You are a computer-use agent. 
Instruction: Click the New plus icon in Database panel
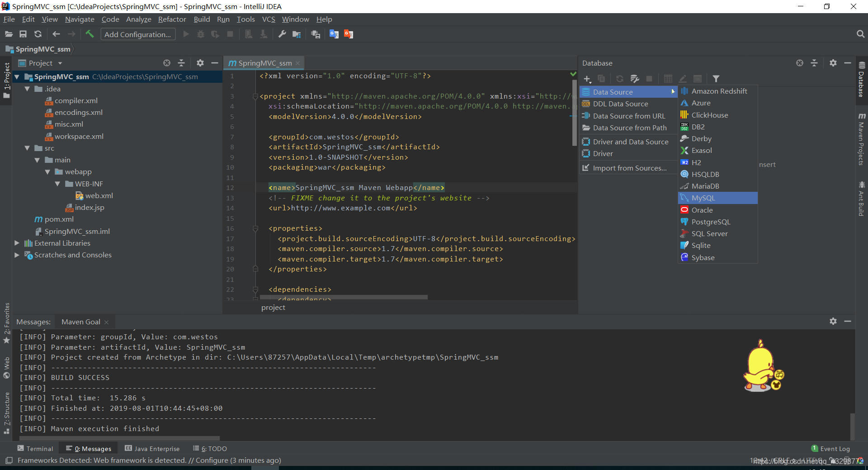[x=587, y=79]
